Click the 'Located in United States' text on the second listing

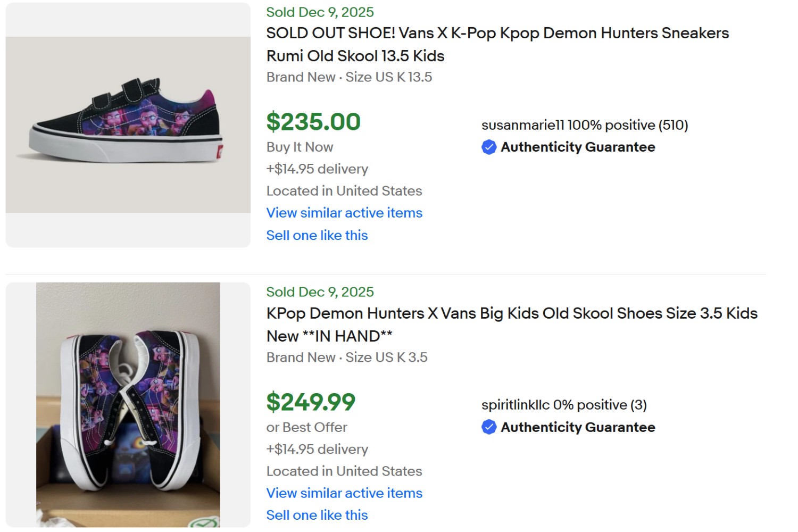[x=344, y=471]
